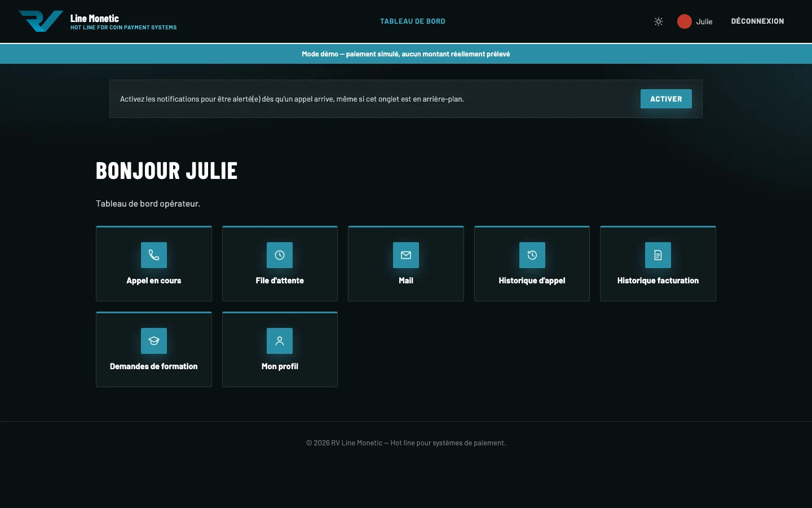Click the 2026 RV Line Monetic footer text
The width and height of the screenshot is (812, 508).
(x=406, y=443)
